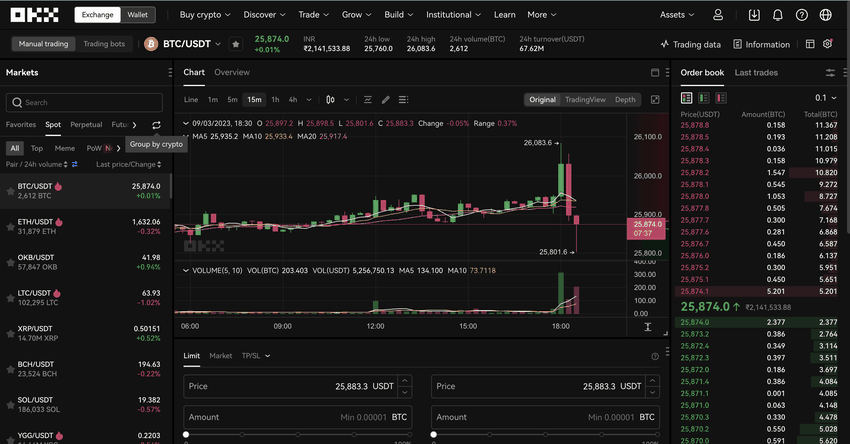This screenshot has height=444, width=850.
Task: Open the TP/SL order type dropdown
Action: pos(256,356)
